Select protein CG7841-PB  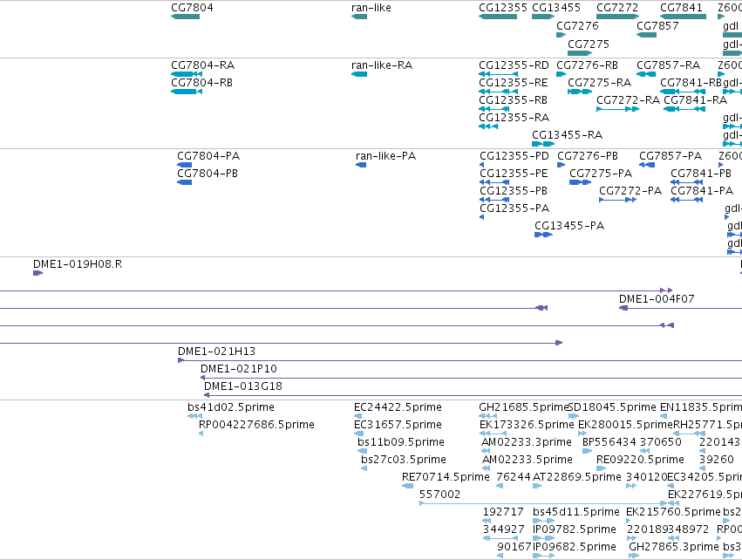coord(687,182)
